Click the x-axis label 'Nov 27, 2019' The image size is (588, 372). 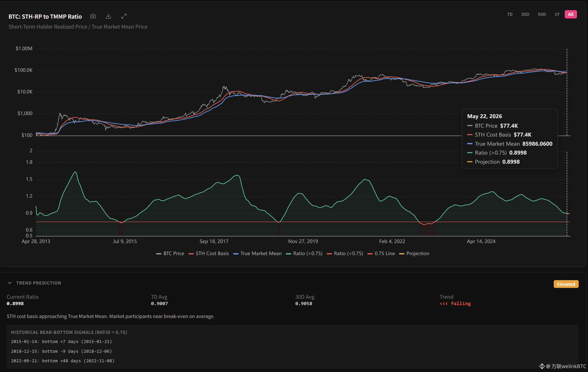303,241
